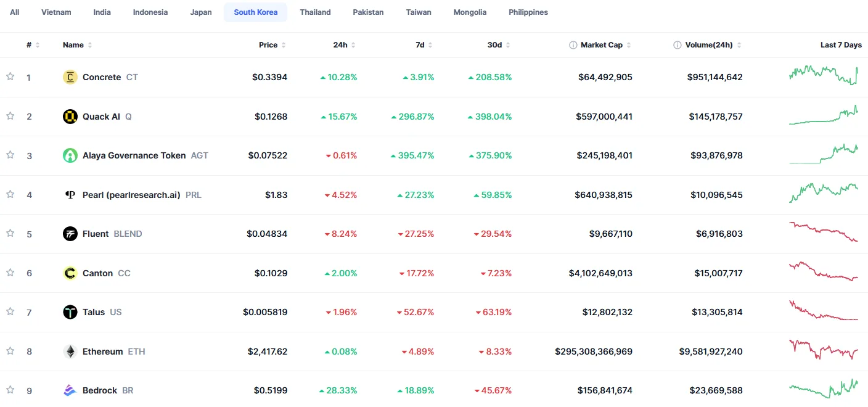The width and height of the screenshot is (868, 407).
Task: Open the Quack AI coin link
Action: [x=97, y=117]
